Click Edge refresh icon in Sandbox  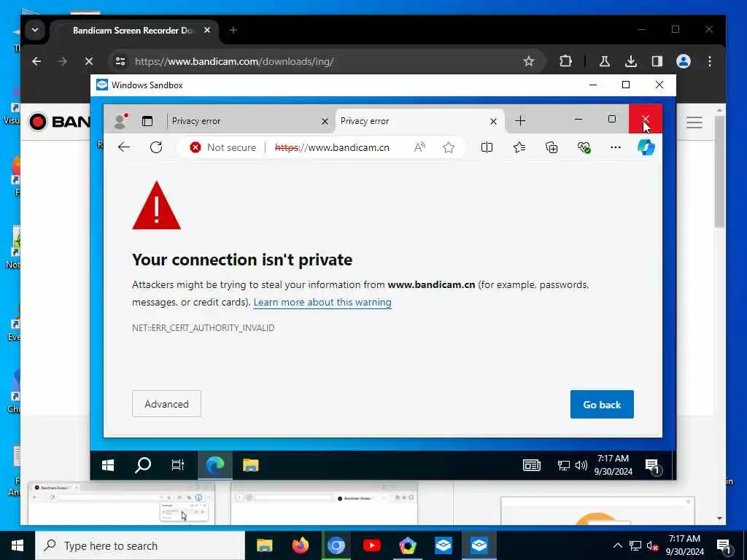pos(156,147)
